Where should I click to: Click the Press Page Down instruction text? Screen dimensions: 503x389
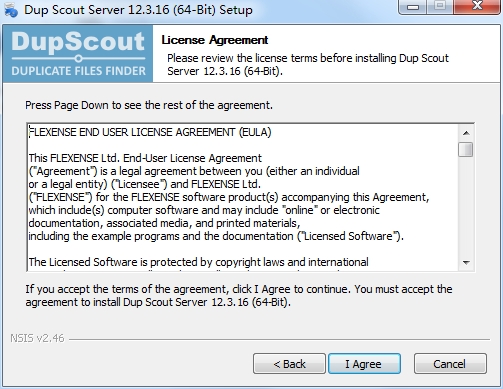[149, 105]
